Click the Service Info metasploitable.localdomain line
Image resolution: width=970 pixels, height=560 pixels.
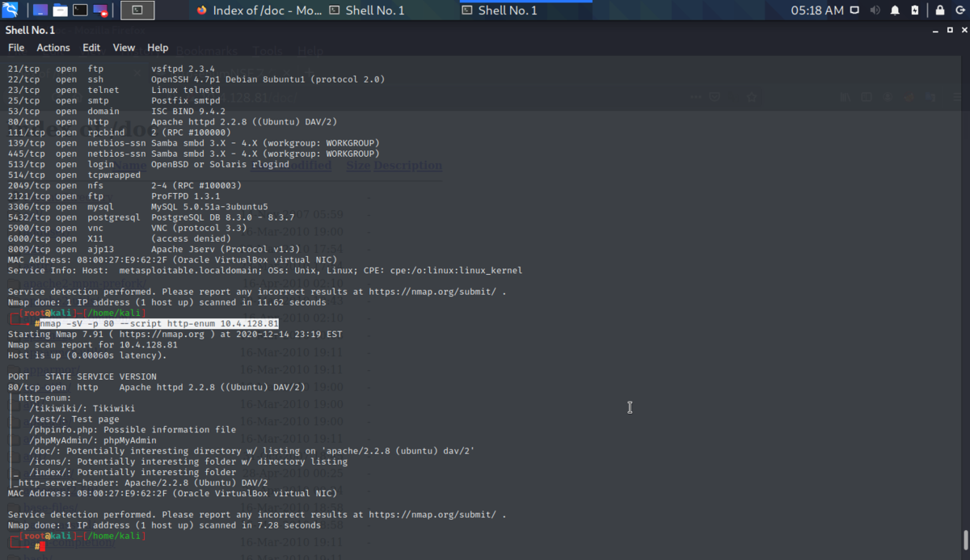(265, 270)
